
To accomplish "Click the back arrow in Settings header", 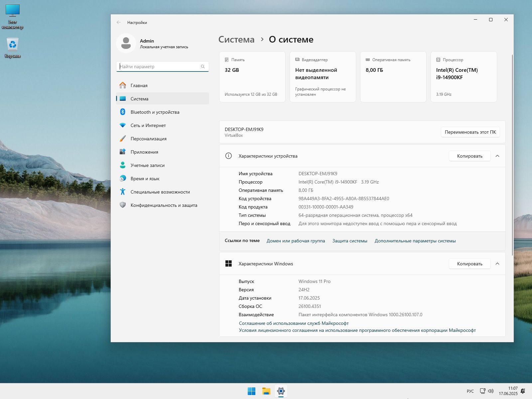I will 119,22.
